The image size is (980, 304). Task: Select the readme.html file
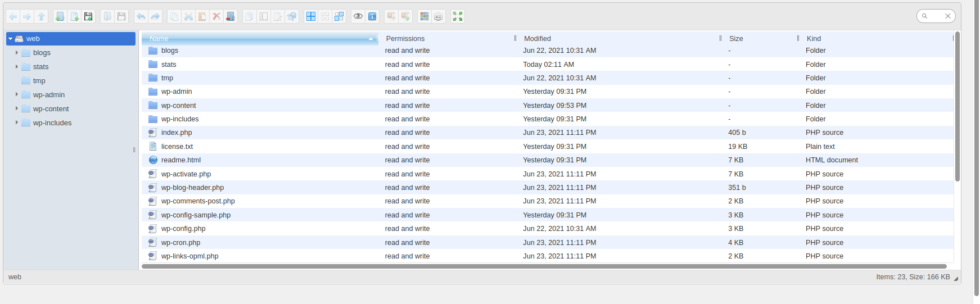click(x=548, y=160)
